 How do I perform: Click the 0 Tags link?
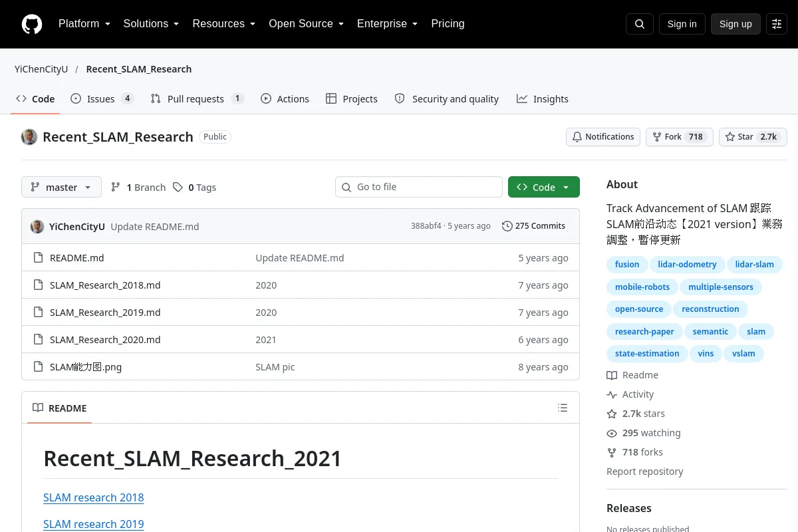(x=194, y=188)
